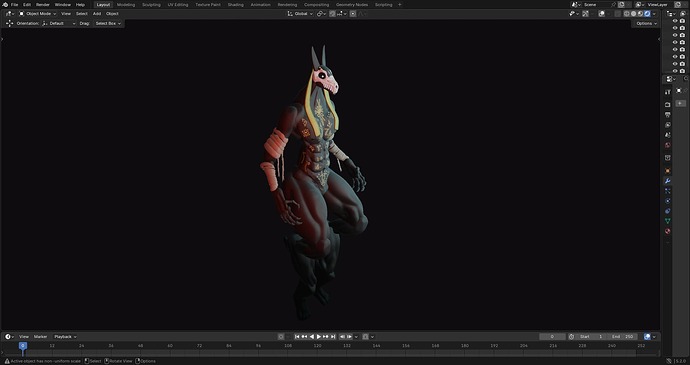The width and height of the screenshot is (690, 365).
Task: Toggle the snap magnet button
Action: (332, 14)
